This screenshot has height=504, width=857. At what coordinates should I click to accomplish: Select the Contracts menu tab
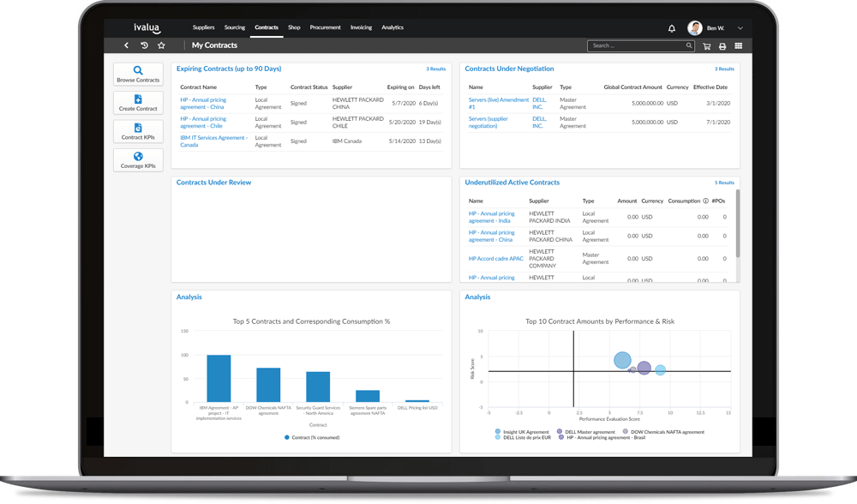pyautogui.click(x=267, y=27)
